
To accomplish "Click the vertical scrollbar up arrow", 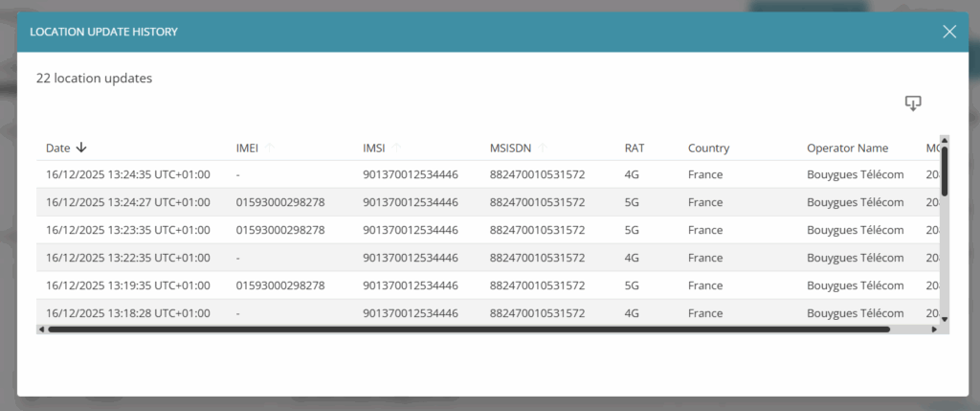I will 945,140.
